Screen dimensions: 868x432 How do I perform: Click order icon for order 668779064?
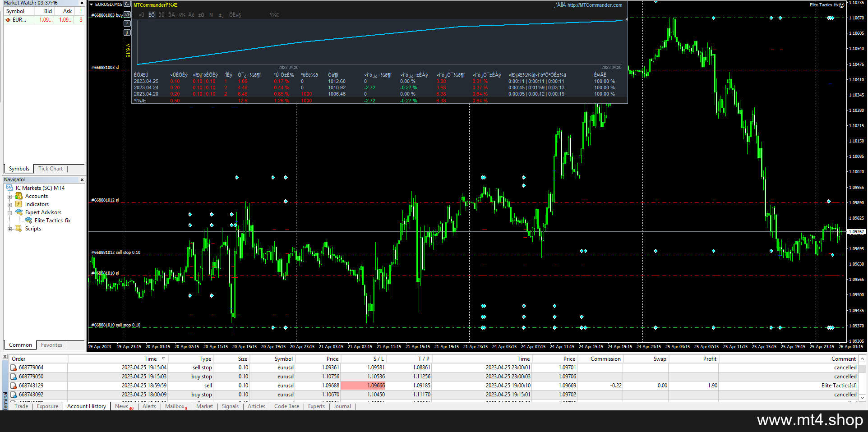[14, 368]
